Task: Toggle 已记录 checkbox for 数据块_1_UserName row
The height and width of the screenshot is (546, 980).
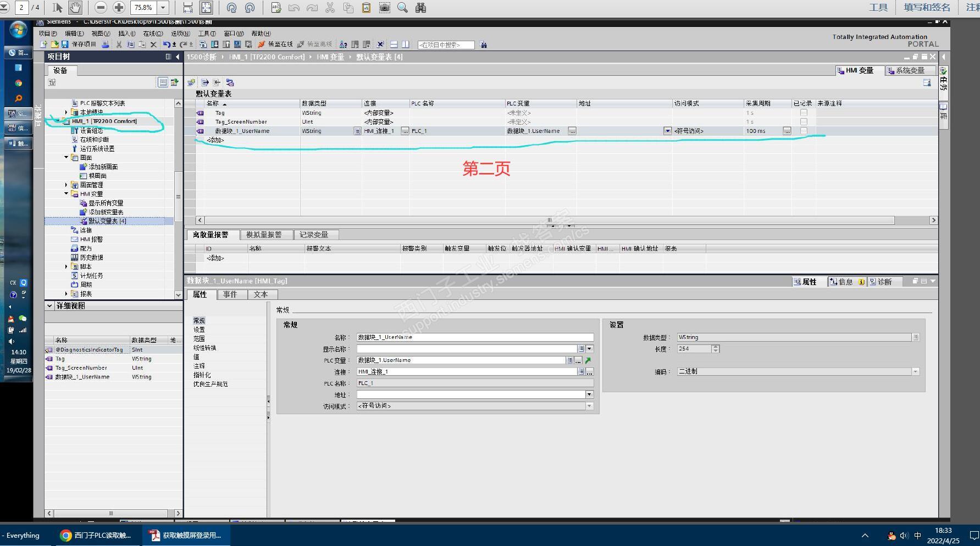Action: point(804,131)
